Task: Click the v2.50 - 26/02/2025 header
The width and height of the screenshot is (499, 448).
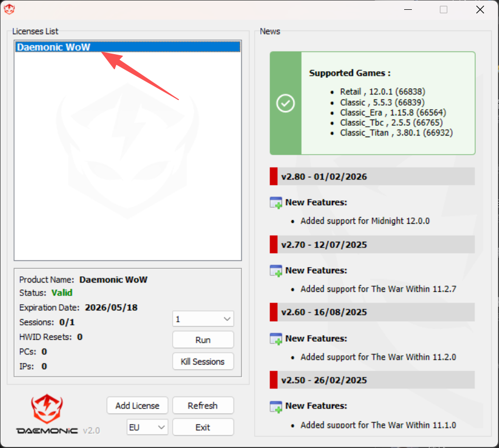Action: [x=372, y=380]
